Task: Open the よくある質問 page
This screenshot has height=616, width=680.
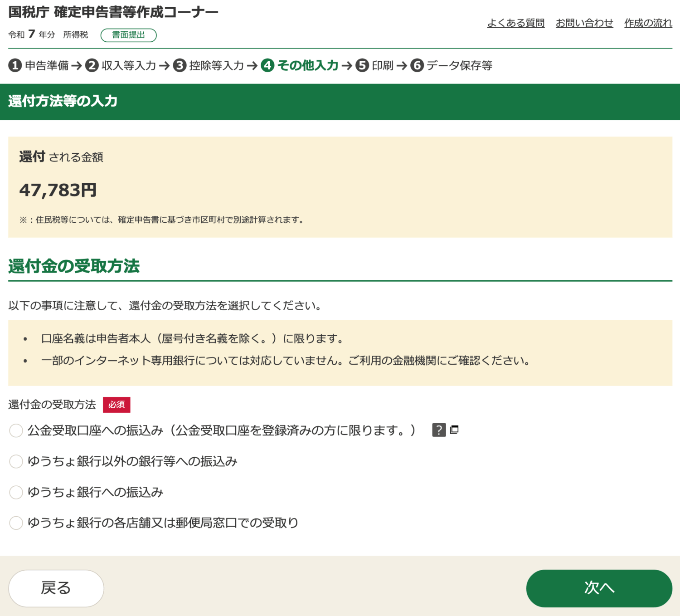Action: click(x=516, y=24)
